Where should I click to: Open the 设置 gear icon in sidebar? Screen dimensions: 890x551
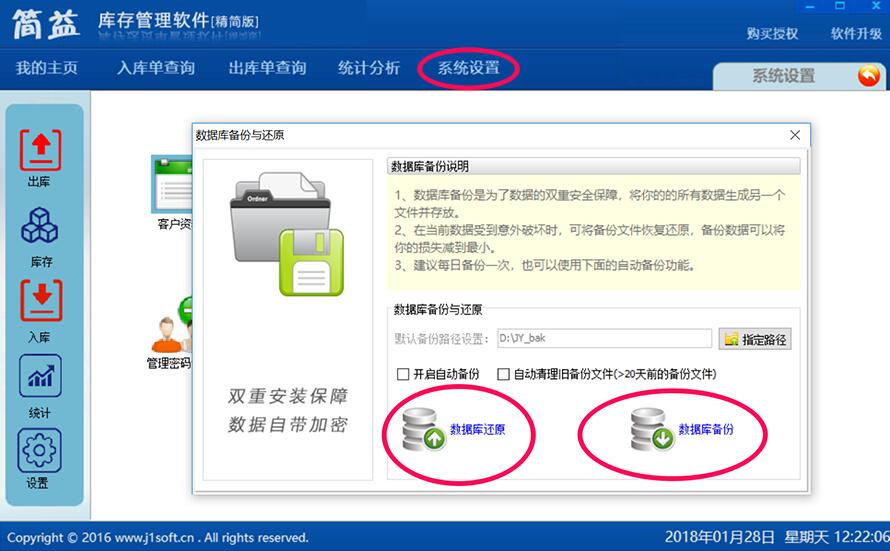click(x=39, y=451)
